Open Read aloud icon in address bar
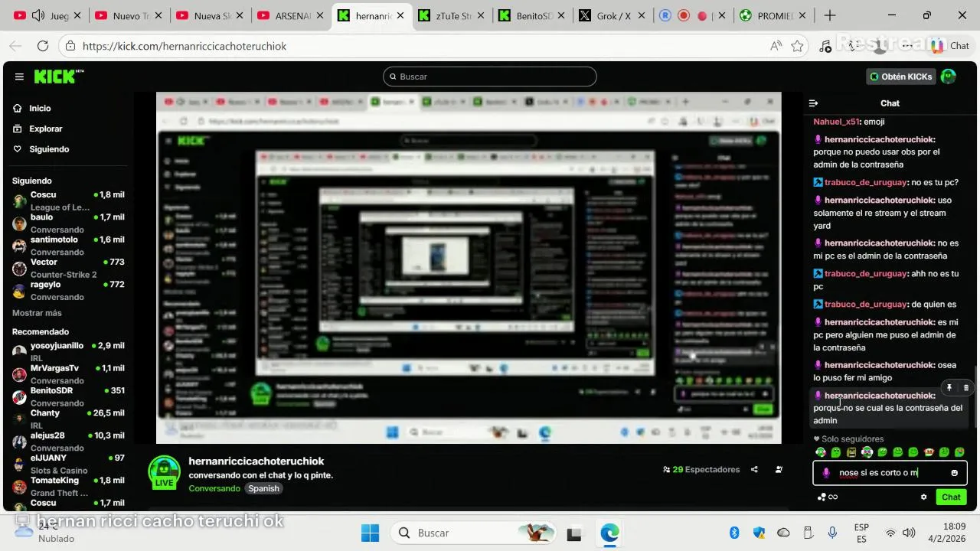 (776, 46)
